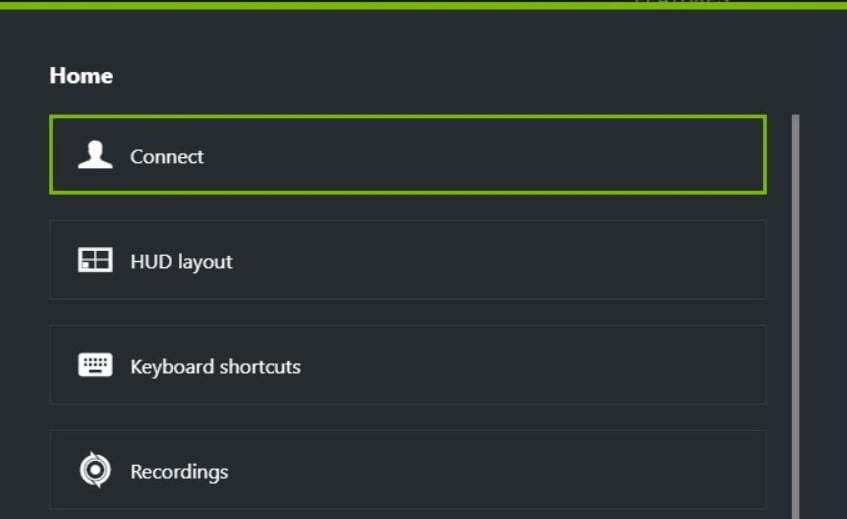Screen dimensions: 847x519
Task: Click the keyboard icon for shortcuts
Action: pos(95,365)
